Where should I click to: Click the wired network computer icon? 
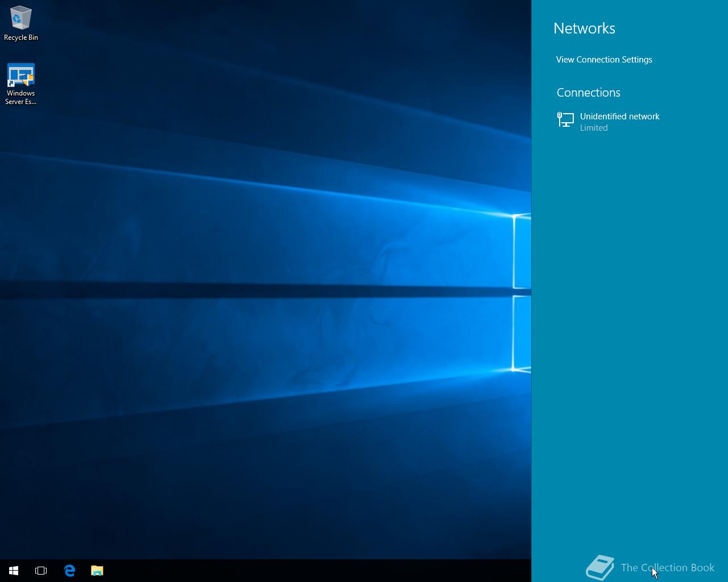coord(565,119)
